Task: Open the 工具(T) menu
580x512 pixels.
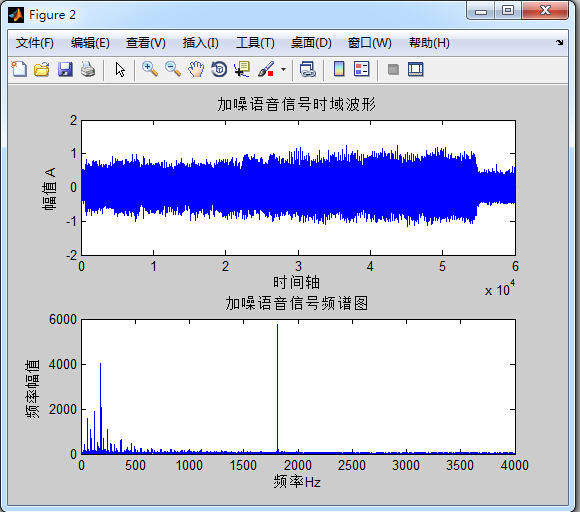Action: (255, 43)
